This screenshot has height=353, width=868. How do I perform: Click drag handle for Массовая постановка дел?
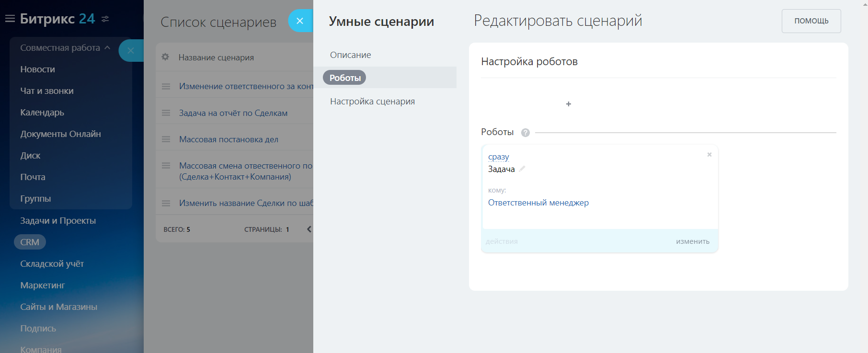pos(166,139)
